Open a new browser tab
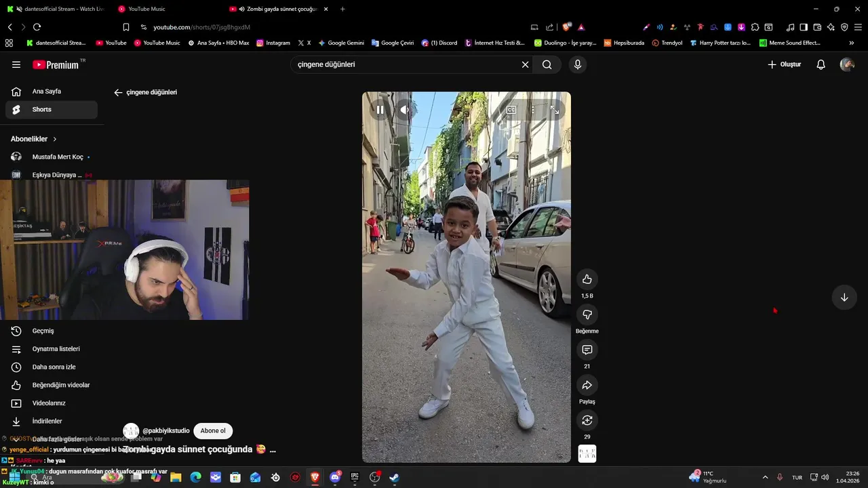 coord(342,9)
